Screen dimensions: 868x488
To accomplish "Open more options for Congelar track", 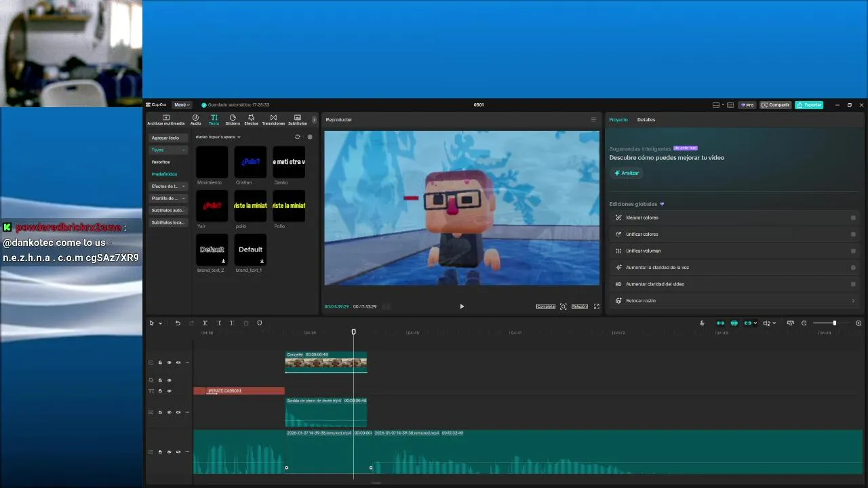I will [x=187, y=363].
